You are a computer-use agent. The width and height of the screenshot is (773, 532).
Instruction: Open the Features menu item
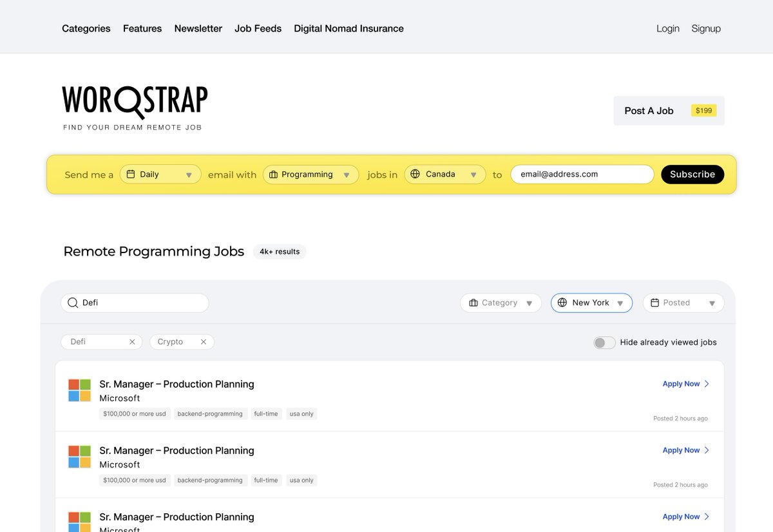(142, 28)
